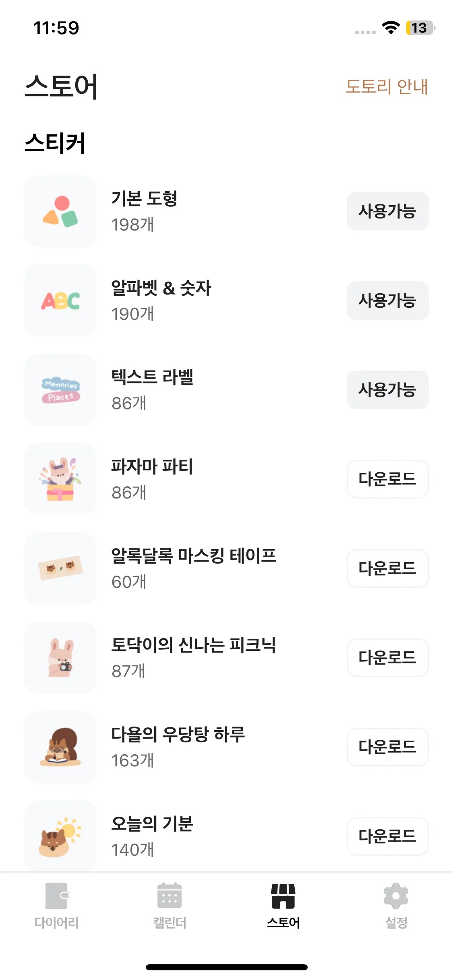Download the 파자마 파티 sticker pack
Viewport: 453px width, 980px height.
pos(387,479)
